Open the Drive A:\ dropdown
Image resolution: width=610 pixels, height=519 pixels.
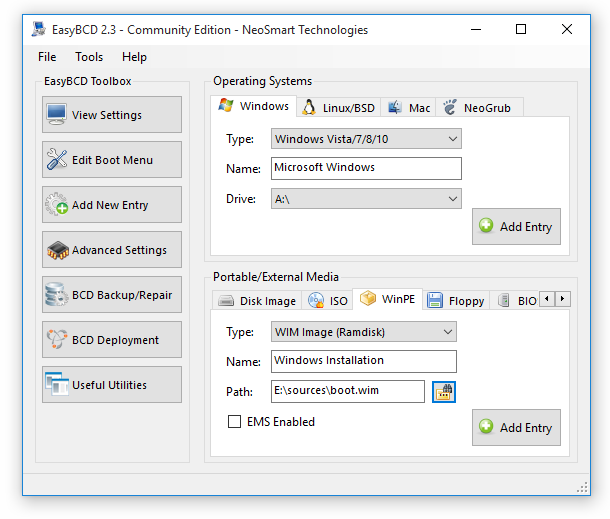[x=366, y=199]
